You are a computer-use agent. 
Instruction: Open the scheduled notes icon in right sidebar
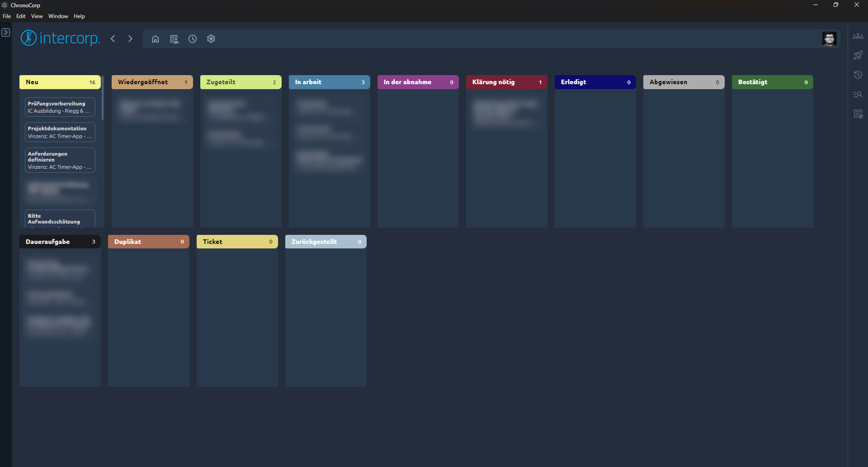(x=858, y=114)
